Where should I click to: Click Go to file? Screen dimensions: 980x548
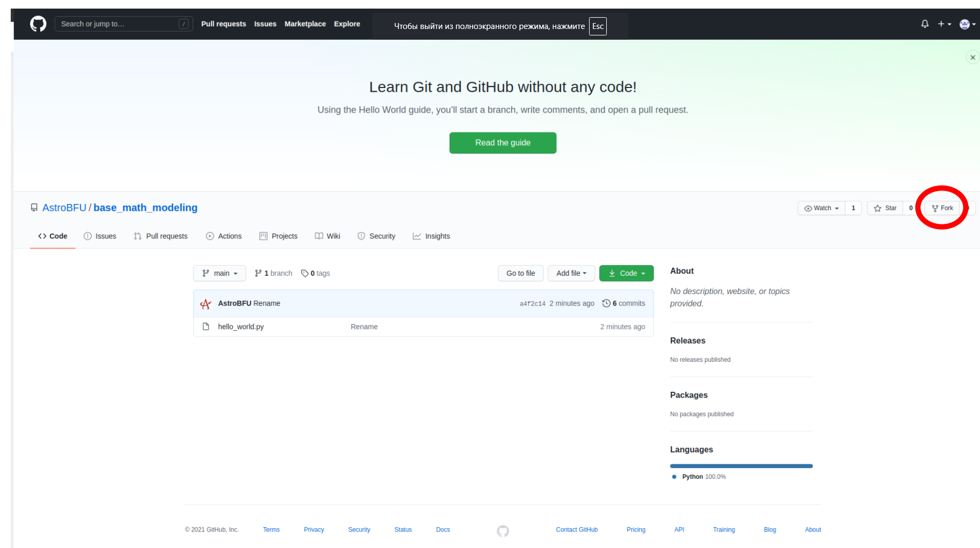(520, 273)
